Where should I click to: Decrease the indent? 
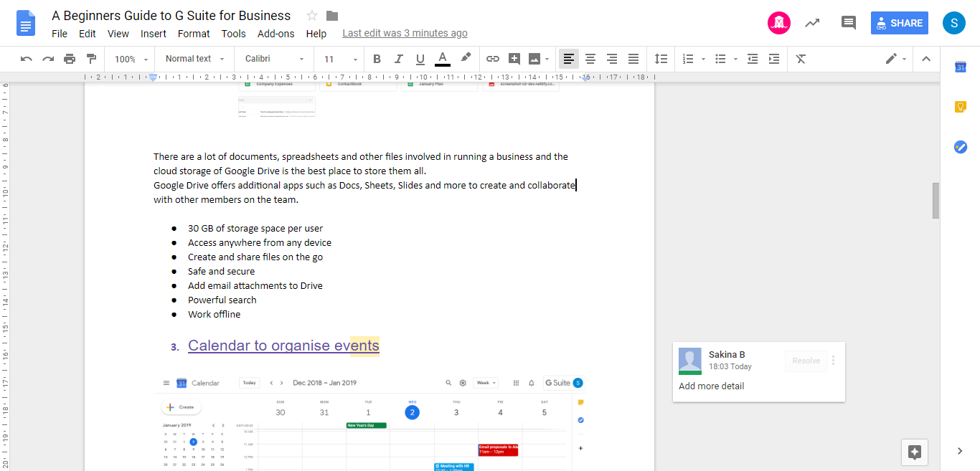pyautogui.click(x=753, y=59)
